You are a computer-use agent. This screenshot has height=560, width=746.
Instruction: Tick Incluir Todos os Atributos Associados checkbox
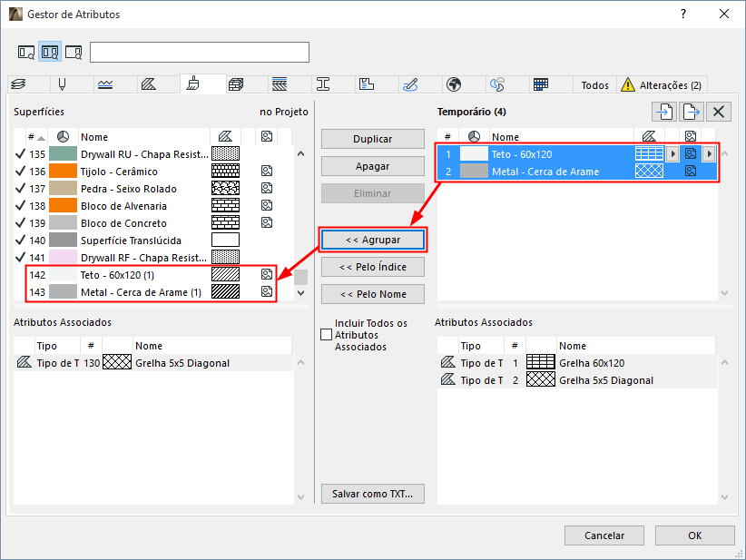click(327, 335)
